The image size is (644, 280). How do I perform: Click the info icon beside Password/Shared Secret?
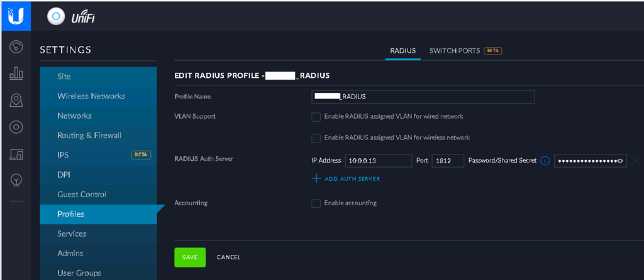[545, 161]
